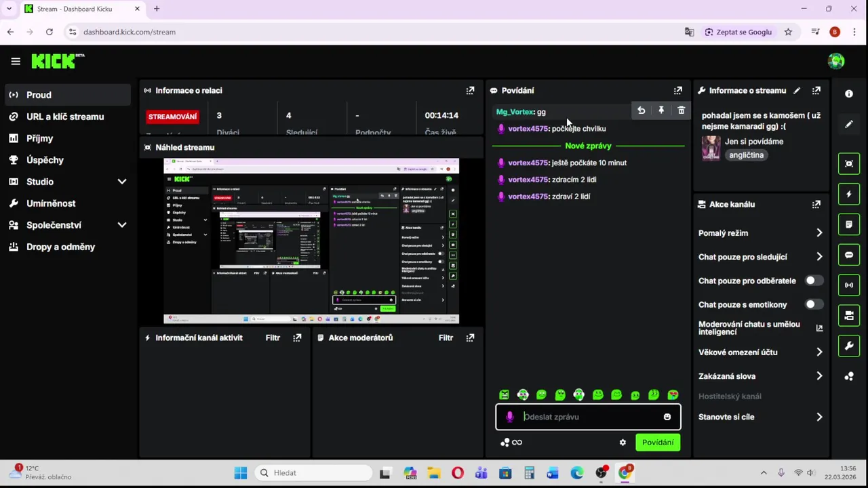Screen dimensions: 868x488
Task: Open Zakázaná slova settings
Action: 819,376
